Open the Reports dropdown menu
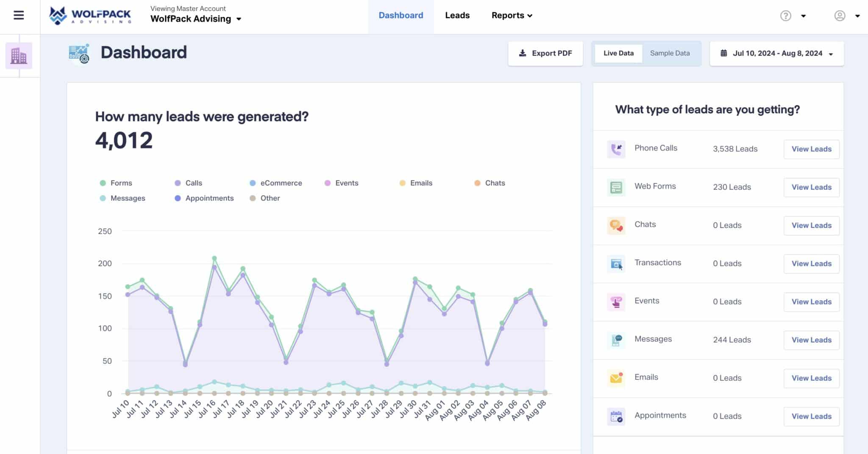Screen dimensions: 868x454 click(512, 16)
